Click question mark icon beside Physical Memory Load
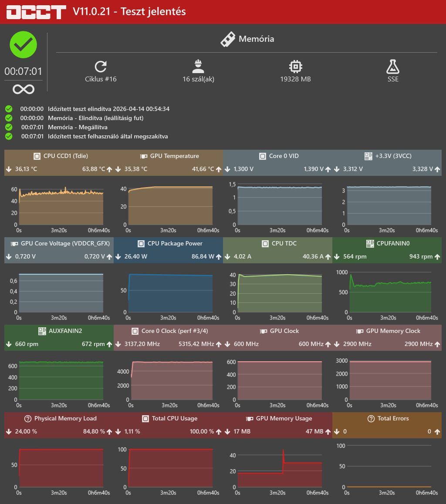The image size is (446, 504). coord(28,419)
